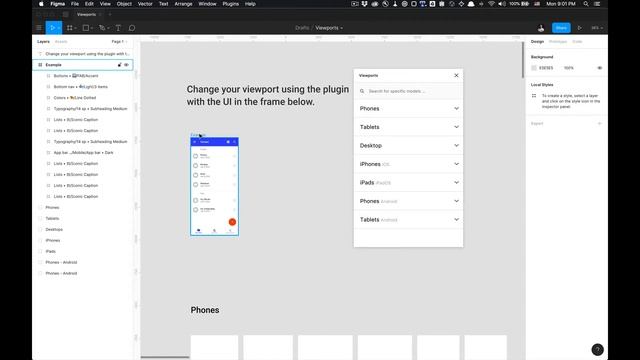
Task: Open Spotlight search in the menu bar
Action: (x=586, y=4)
